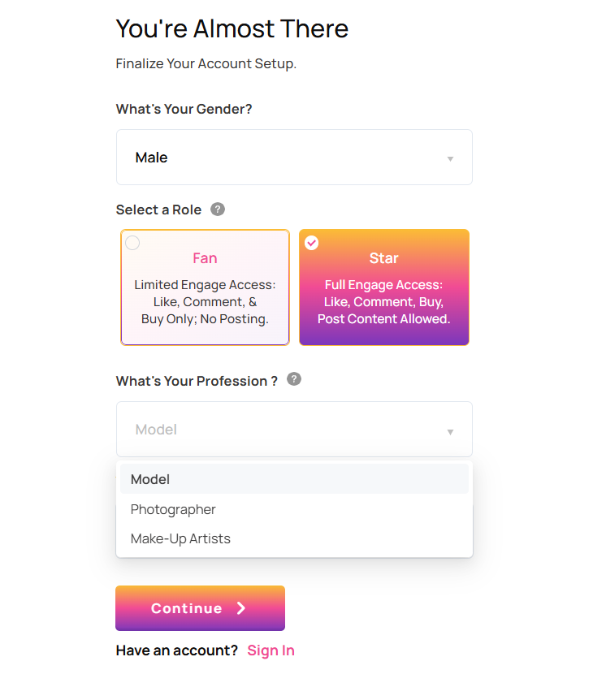
Task: Click the arrow icon inside the Continue button
Action: pos(241,608)
